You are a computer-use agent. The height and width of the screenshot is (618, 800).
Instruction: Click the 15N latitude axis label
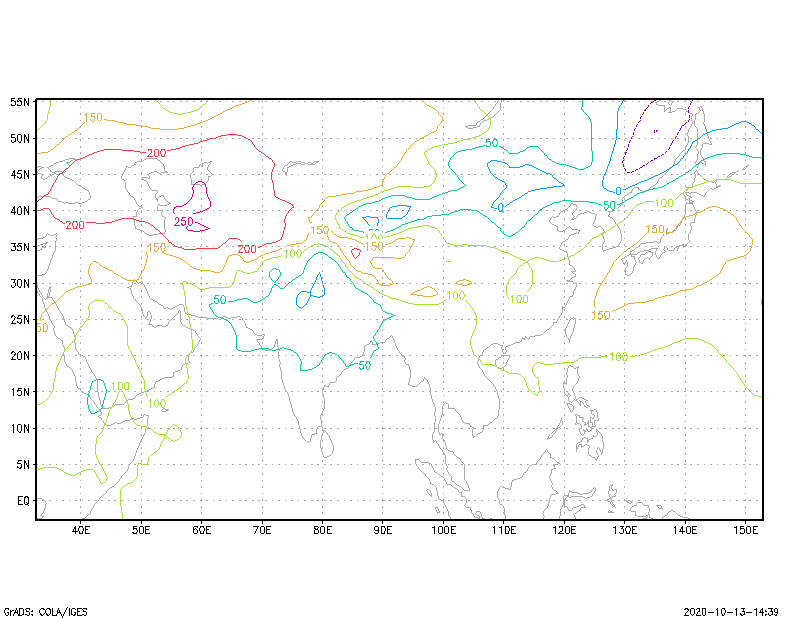click(20, 392)
